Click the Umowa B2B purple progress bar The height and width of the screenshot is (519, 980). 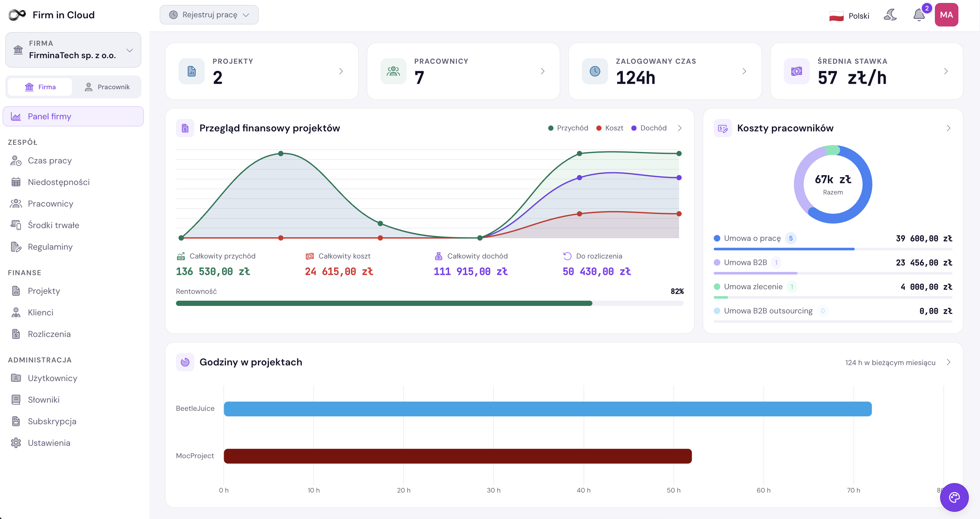tap(755, 273)
